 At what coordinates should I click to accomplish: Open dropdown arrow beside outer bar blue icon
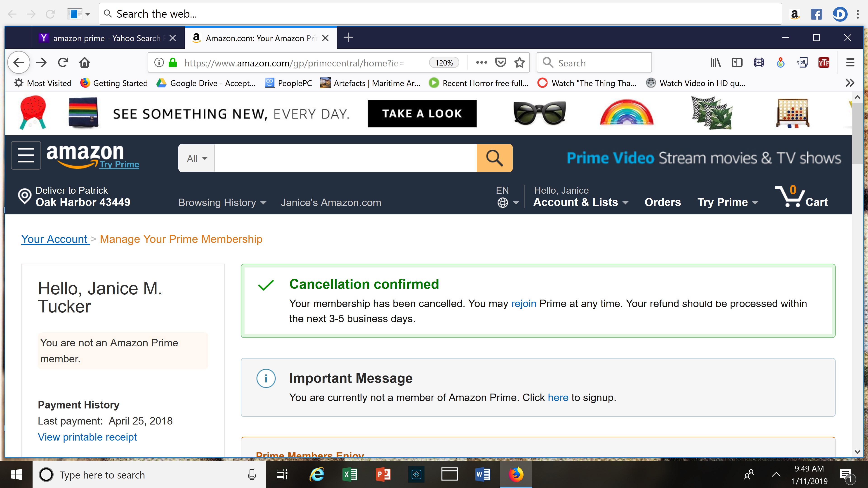88,14
